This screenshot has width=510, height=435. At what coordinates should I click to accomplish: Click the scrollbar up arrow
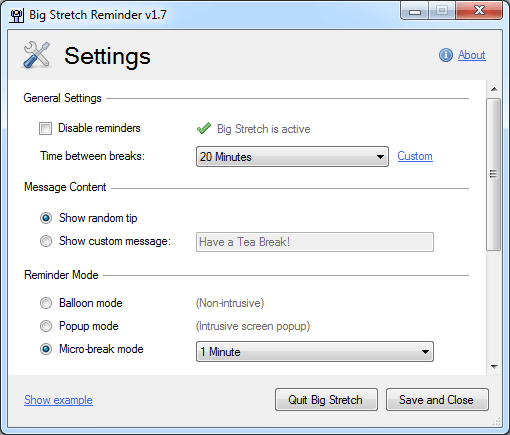[494, 89]
